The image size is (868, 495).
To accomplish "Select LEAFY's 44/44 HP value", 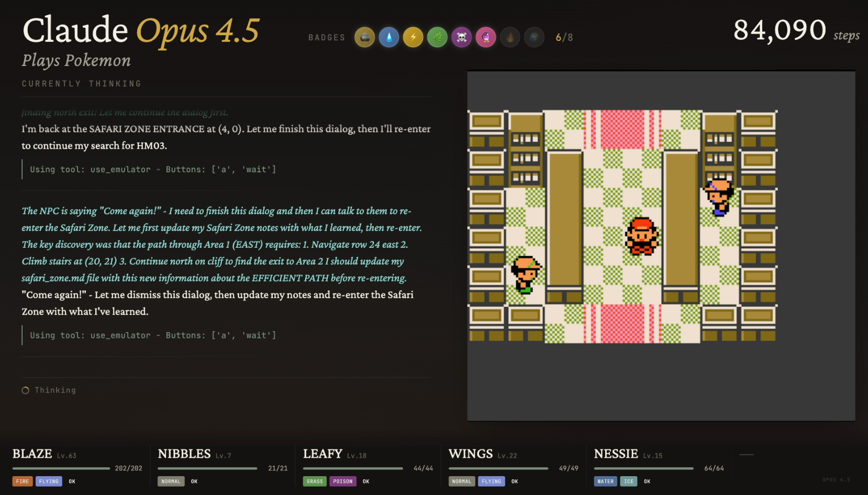I will tap(424, 468).
